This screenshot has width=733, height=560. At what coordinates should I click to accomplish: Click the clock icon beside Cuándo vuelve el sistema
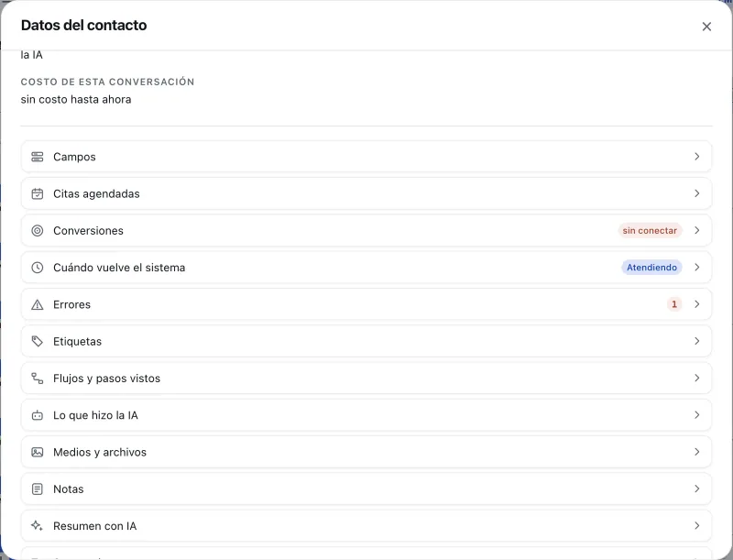[38, 268]
